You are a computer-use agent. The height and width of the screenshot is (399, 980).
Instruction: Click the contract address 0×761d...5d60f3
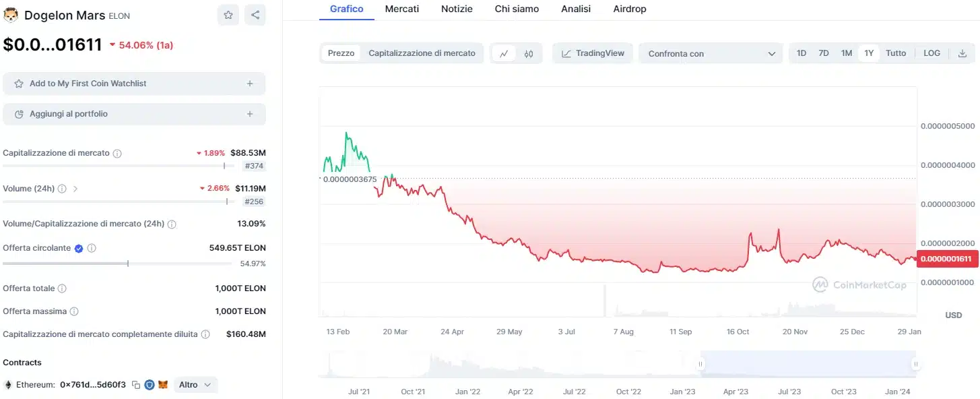(x=93, y=385)
